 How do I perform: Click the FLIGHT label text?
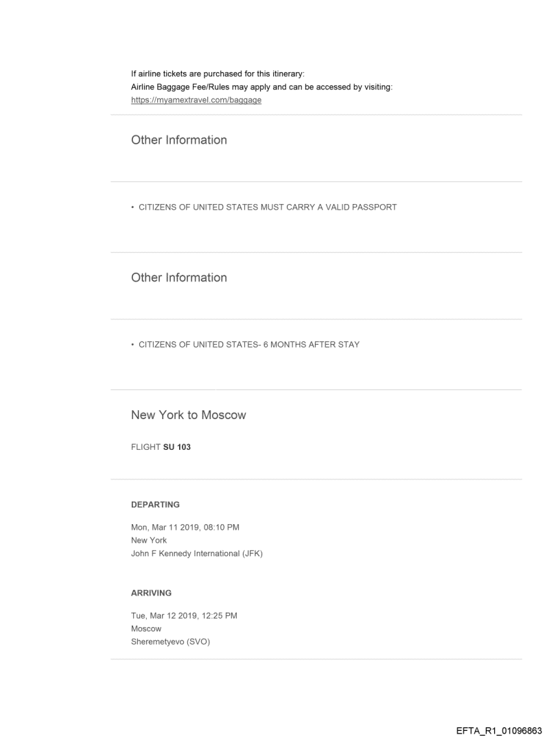pyautogui.click(x=145, y=447)
